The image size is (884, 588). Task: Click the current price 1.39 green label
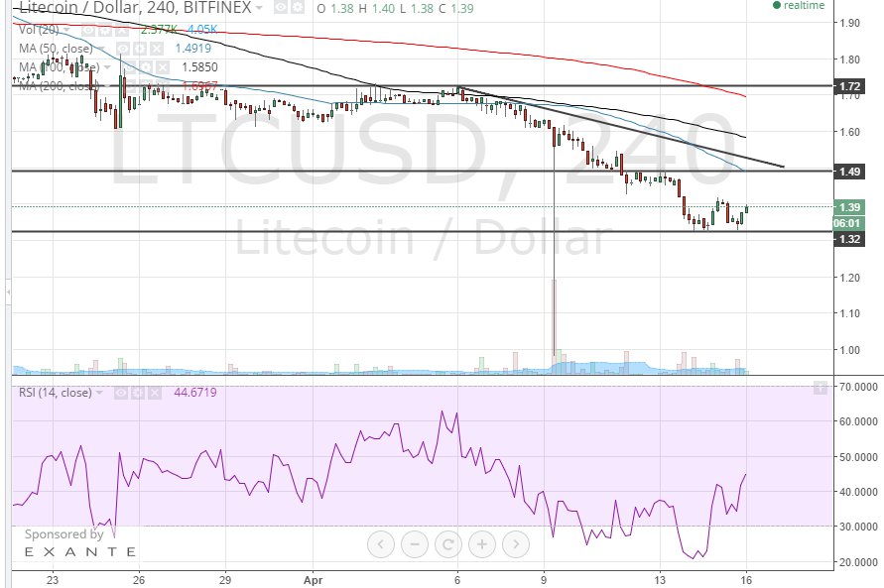pyautogui.click(x=849, y=207)
